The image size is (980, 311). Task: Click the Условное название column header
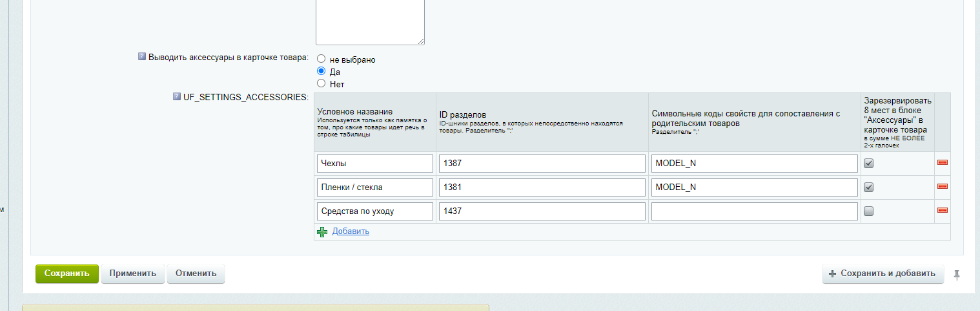click(x=375, y=122)
